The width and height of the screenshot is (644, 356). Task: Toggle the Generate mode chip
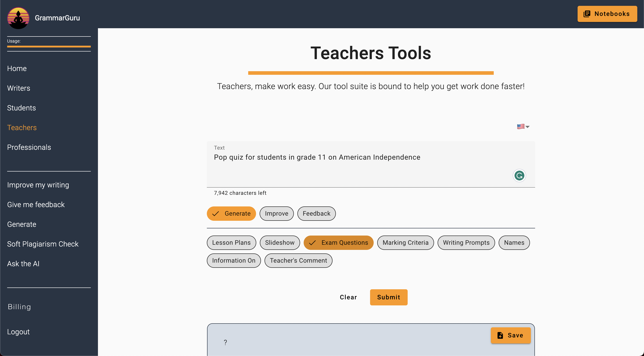coord(231,214)
